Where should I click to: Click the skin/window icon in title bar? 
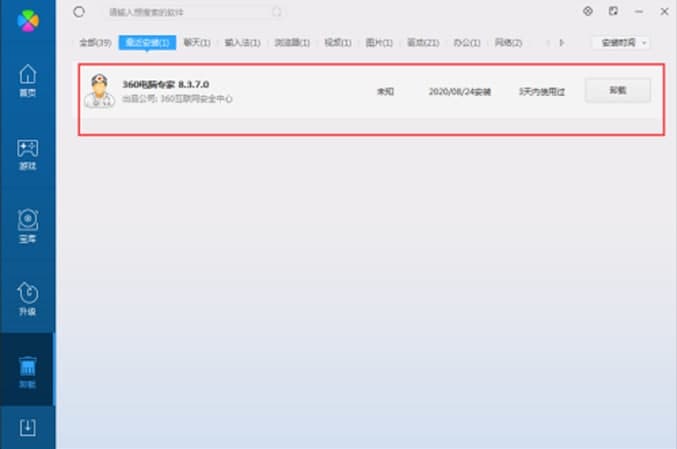pyautogui.click(x=613, y=11)
